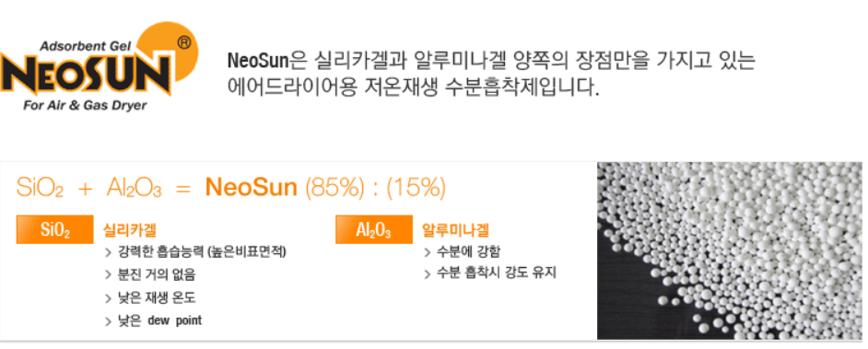The width and height of the screenshot is (868, 349).
Task: Click the (15%) ratio text
Action: click(416, 188)
